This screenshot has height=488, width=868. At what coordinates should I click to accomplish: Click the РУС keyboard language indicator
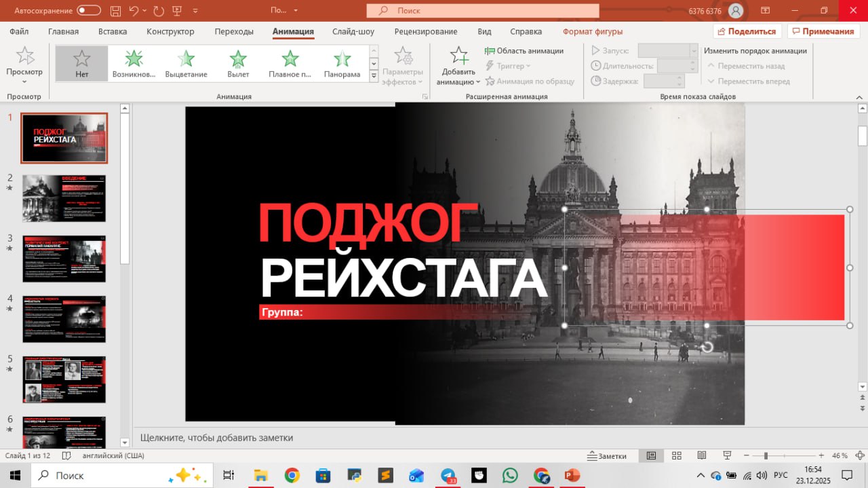point(781,475)
